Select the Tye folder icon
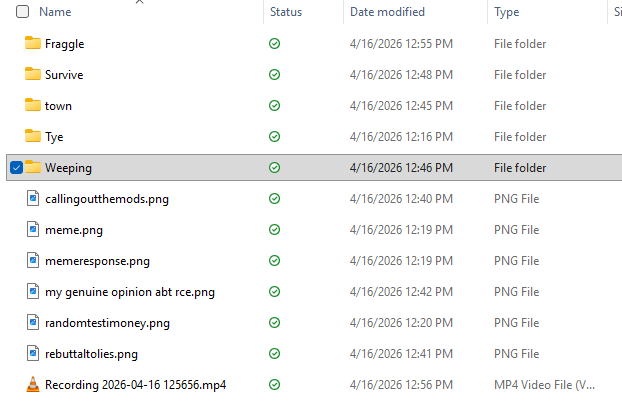This screenshot has height=403, width=622. [x=33, y=136]
